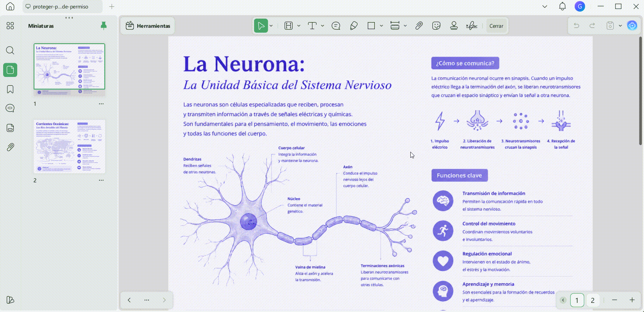Screen dimensions: 644x312
Task: Expand the highlight tool dropdown arrow
Action: click(x=299, y=26)
